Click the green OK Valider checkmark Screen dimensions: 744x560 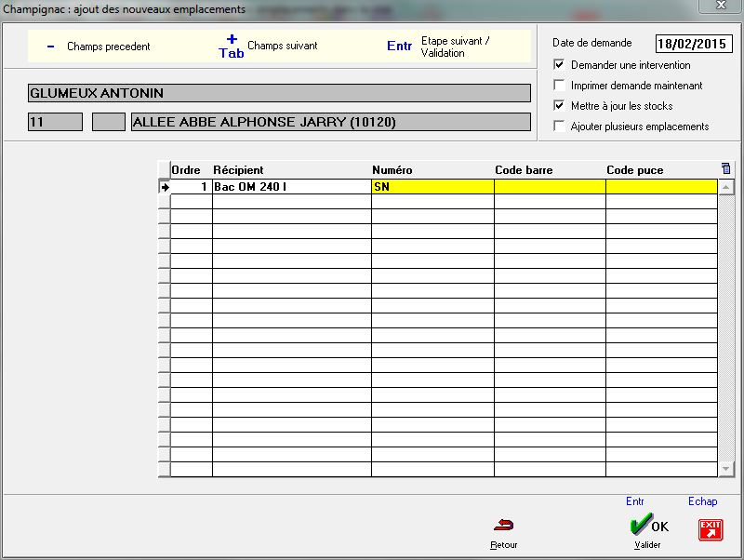(x=647, y=526)
